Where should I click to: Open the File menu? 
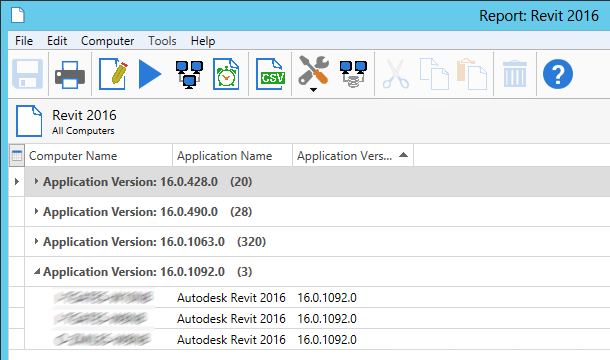pyautogui.click(x=24, y=41)
